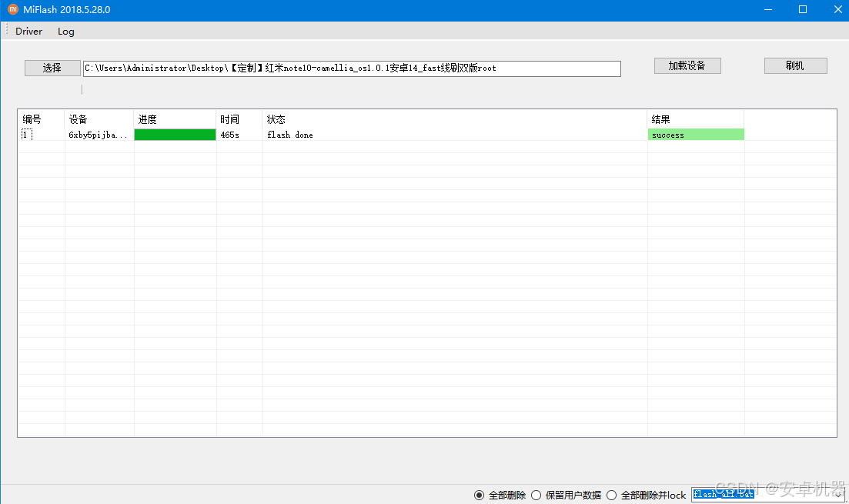Open the Driver menu
Screen dimensions: 849x504
28,32
